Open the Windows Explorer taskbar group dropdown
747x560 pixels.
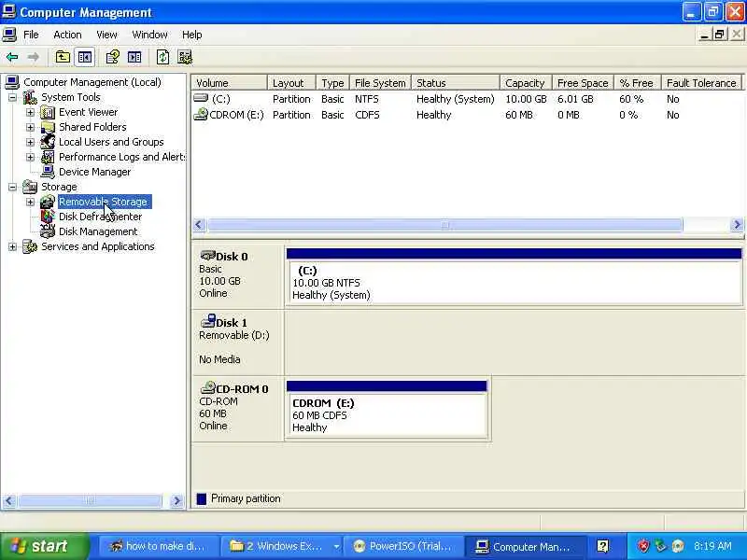(336, 546)
